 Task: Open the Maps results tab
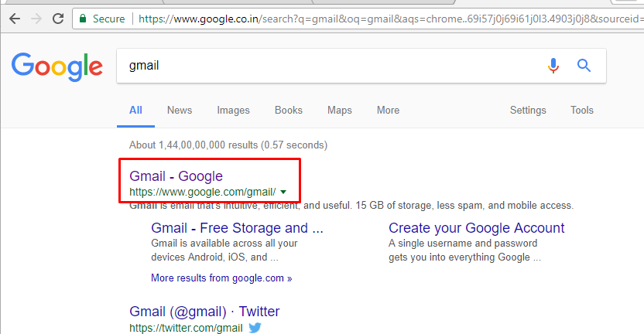(340, 111)
